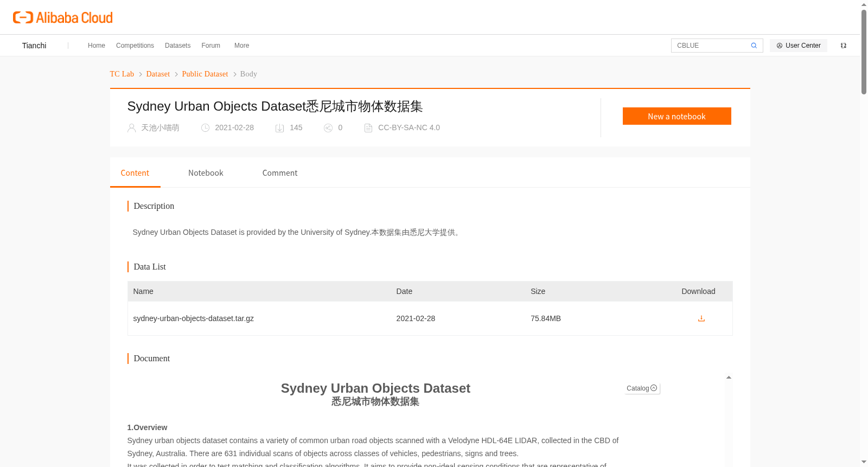Screen dimensions: 868x467
Task: Open the Home navigation item
Action: pyautogui.click(x=97, y=46)
